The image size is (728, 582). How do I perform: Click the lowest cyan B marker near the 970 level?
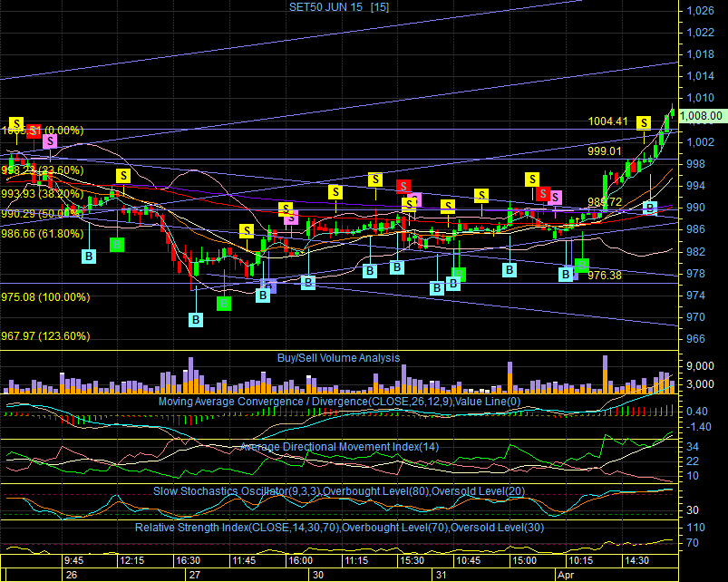coord(196,320)
